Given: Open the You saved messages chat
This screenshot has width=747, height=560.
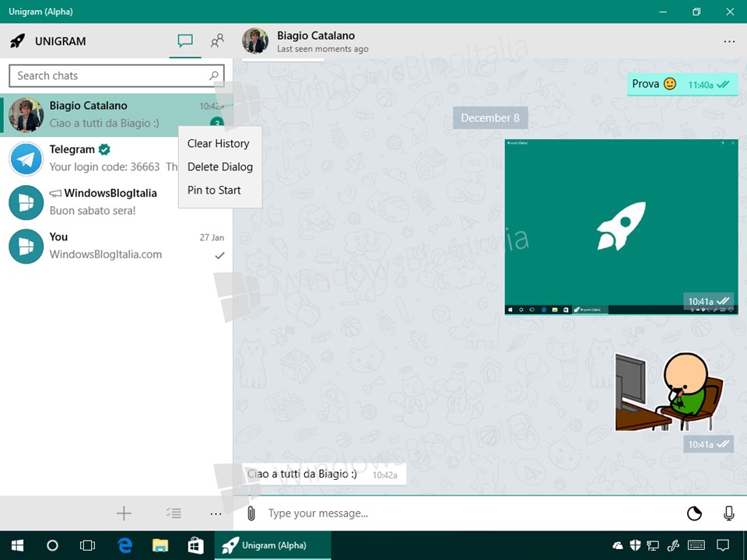Looking at the screenshot, I should (x=116, y=247).
